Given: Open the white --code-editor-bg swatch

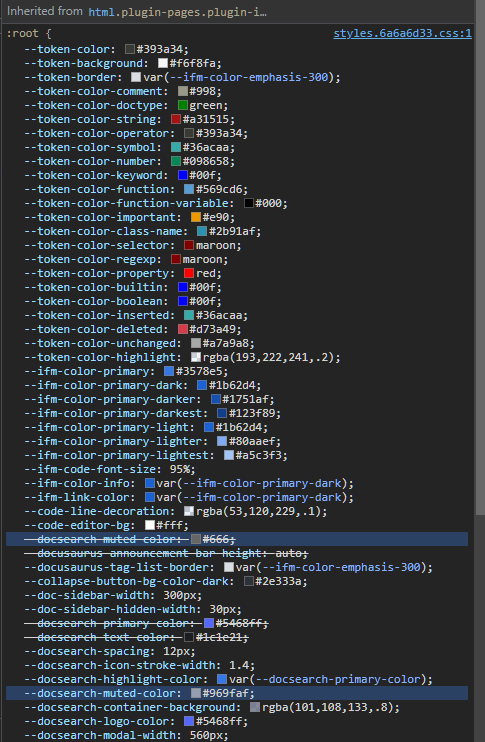Looking at the screenshot, I should pyautogui.click(x=150, y=525).
